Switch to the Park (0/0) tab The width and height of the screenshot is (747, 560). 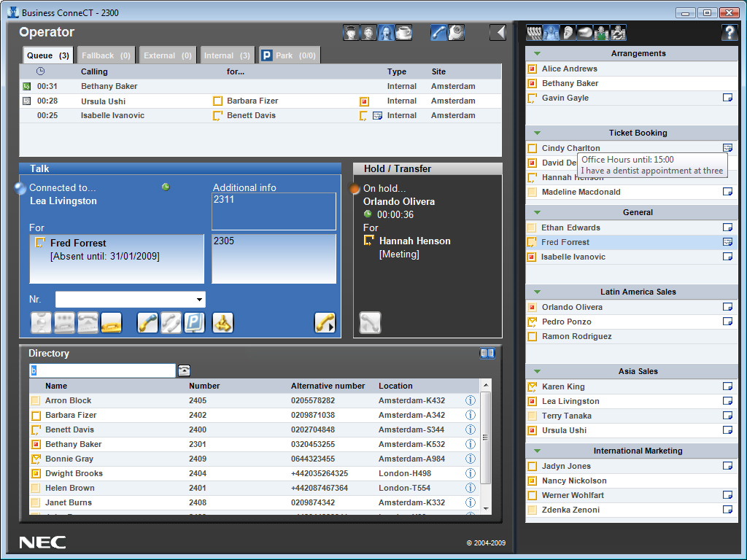(290, 55)
